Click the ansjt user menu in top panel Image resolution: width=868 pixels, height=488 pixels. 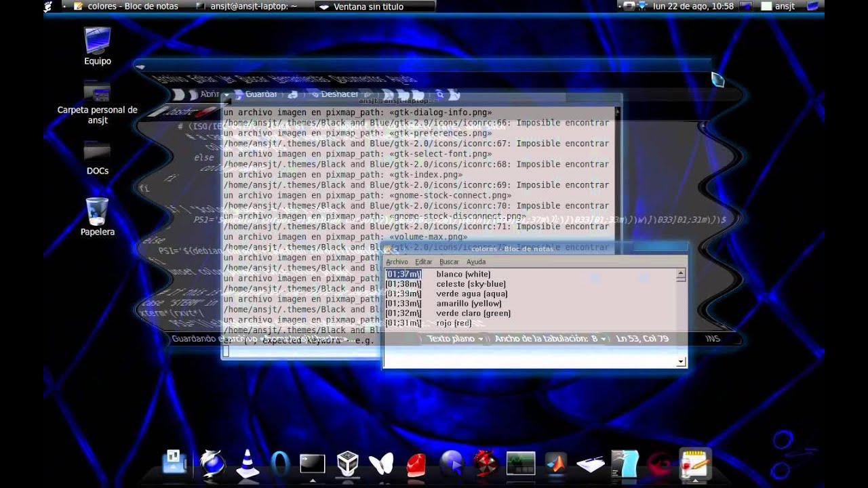point(778,6)
